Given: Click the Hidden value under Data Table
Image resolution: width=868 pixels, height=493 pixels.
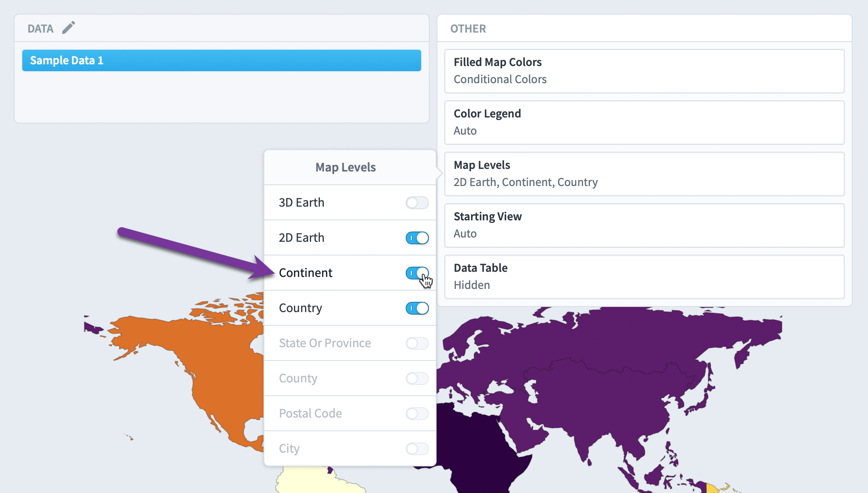Looking at the screenshot, I should (x=472, y=285).
